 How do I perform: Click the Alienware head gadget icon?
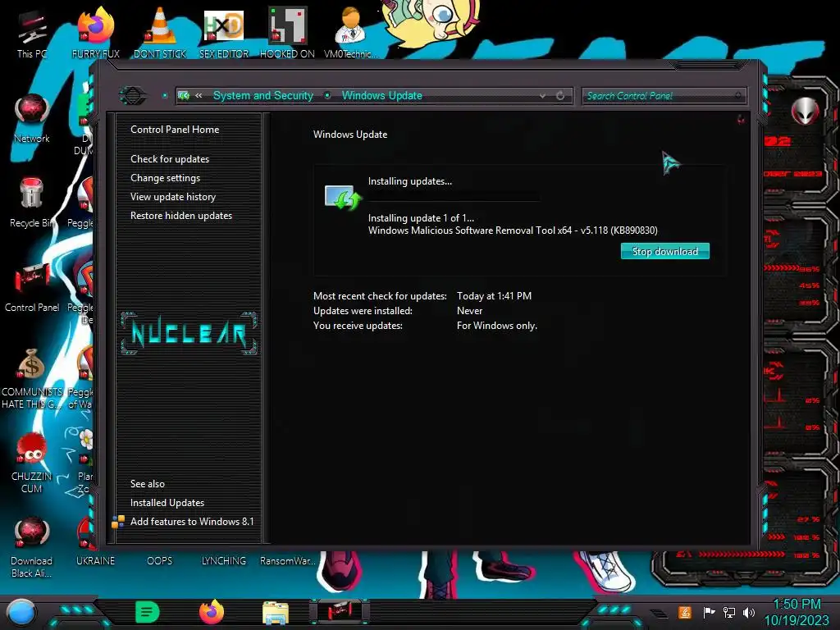click(806, 112)
